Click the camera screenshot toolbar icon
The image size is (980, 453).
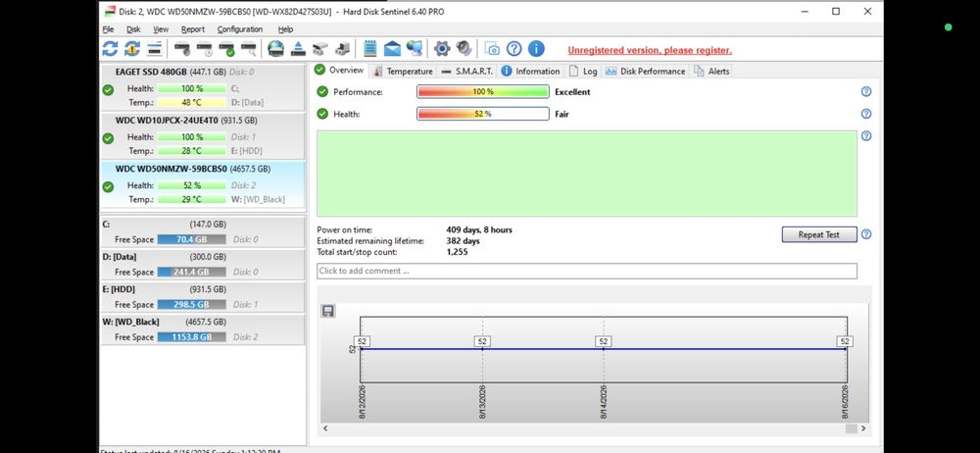pos(493,49)
